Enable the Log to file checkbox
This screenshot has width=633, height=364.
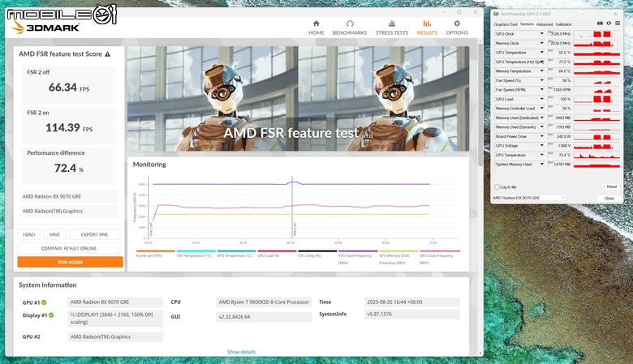click(x=497, y=187)
